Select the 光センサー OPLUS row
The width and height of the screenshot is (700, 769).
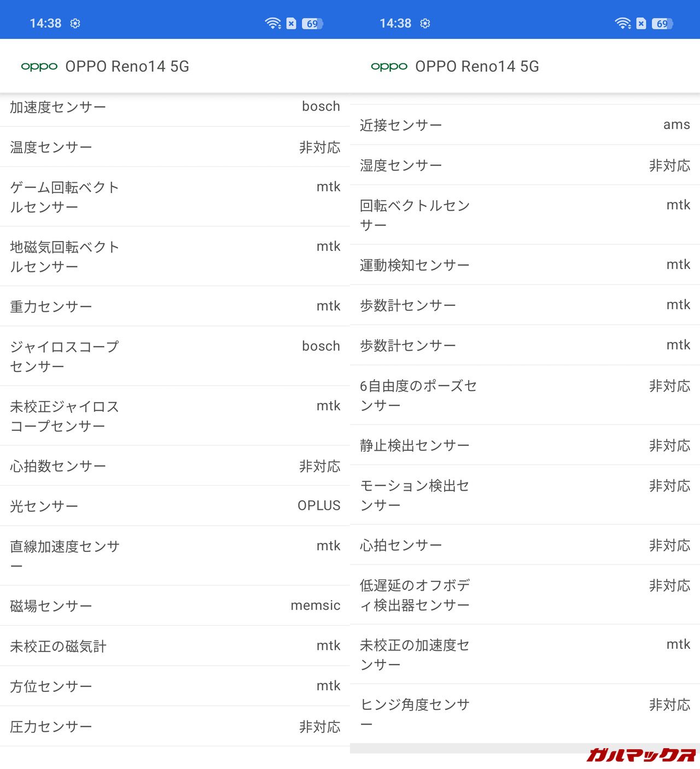[175, 506]
